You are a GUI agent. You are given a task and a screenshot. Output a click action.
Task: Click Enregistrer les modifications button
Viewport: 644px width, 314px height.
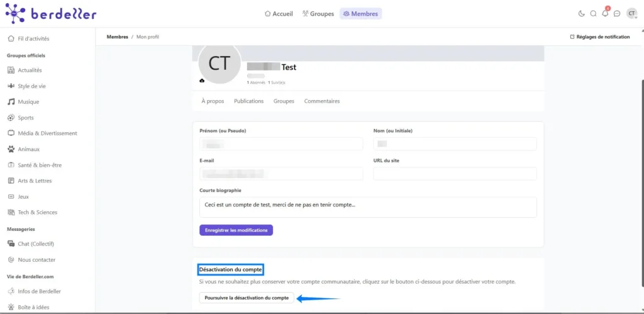[236, 230]
